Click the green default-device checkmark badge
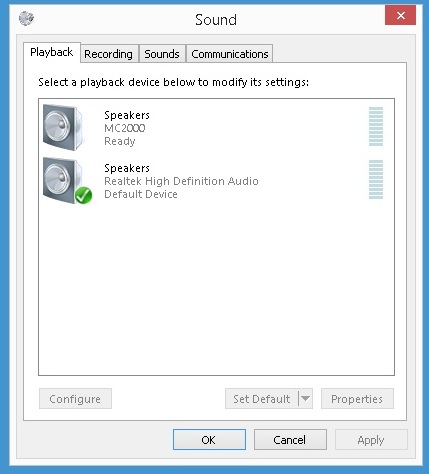 (83, 195)
